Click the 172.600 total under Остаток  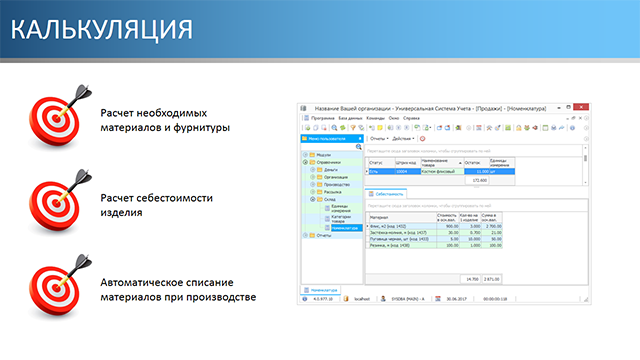[477, 180]
